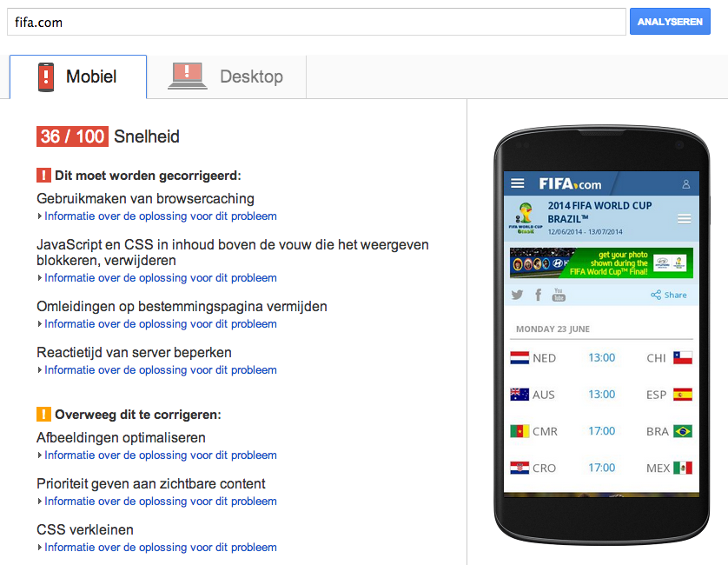Click the hamburger menu icon beside the FIFA.com logo
Viewport: 728px width, 565px height.
(x=517, y=183)
